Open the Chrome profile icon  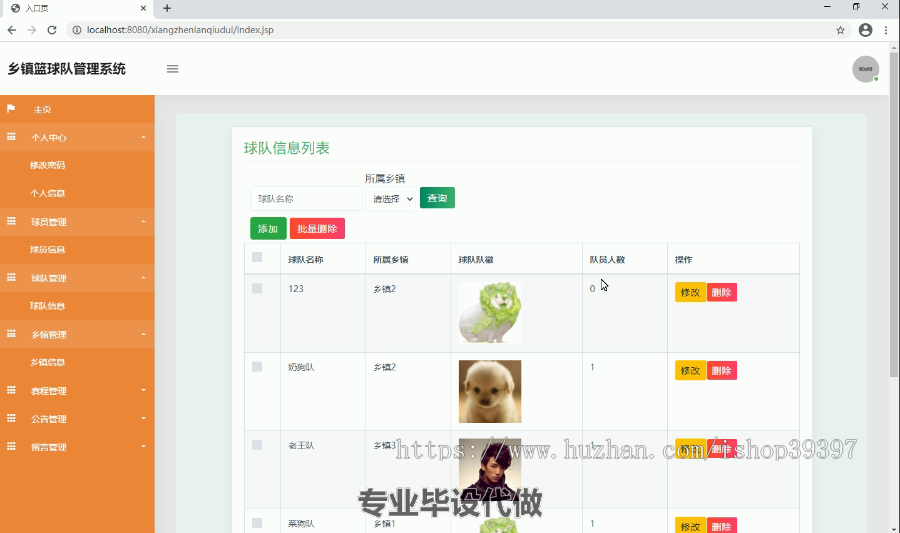pos(866,30)
